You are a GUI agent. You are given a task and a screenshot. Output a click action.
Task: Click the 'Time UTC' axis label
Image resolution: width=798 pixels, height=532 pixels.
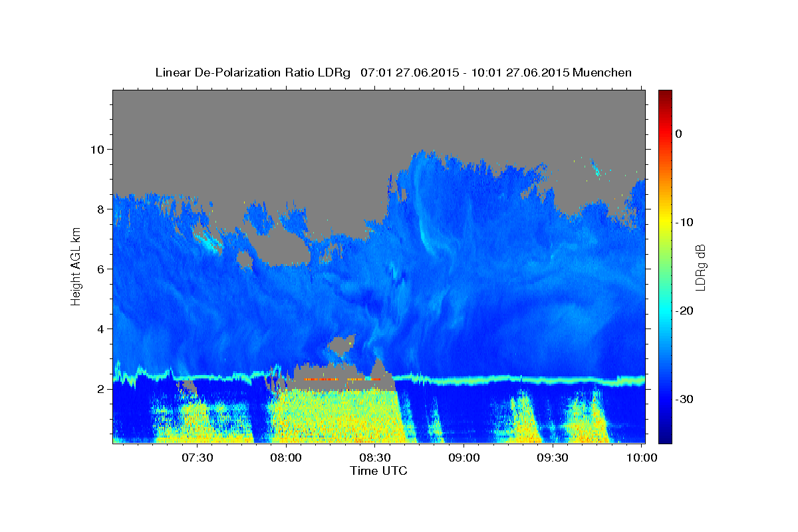pyautogui.click(x=378, y=471)
